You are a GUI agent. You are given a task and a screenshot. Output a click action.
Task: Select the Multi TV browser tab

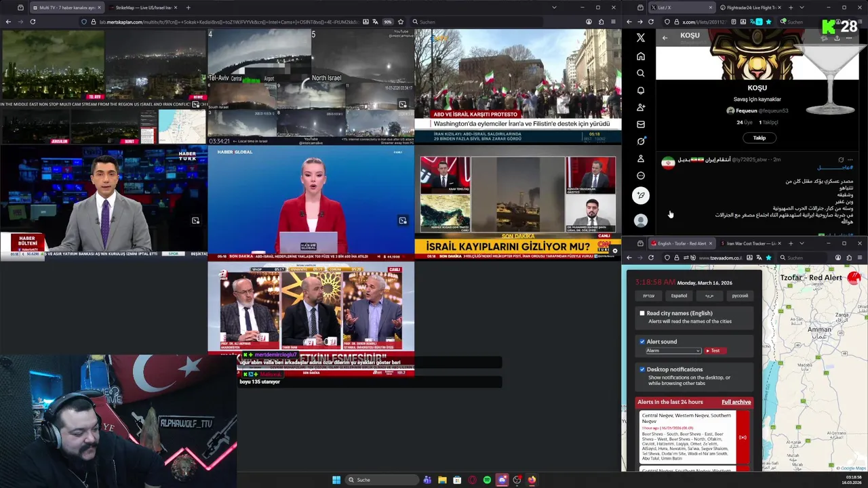(66, 7)
